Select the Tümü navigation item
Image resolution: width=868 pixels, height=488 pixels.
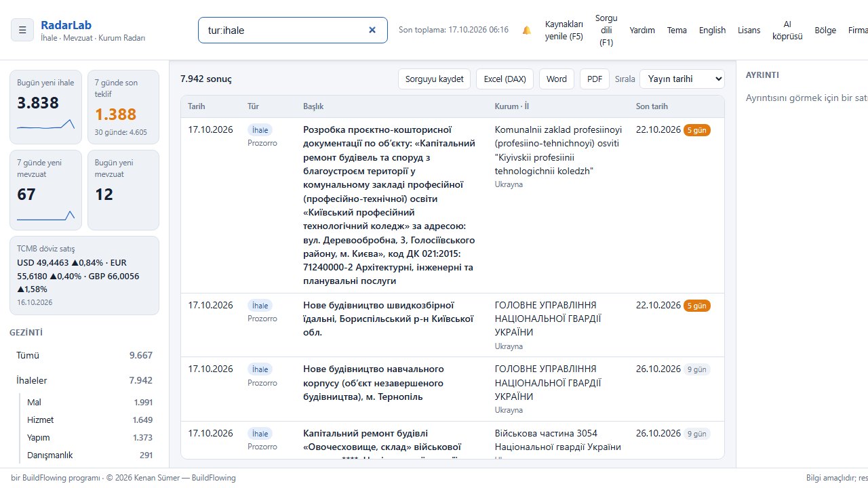(x=84, y=355)
